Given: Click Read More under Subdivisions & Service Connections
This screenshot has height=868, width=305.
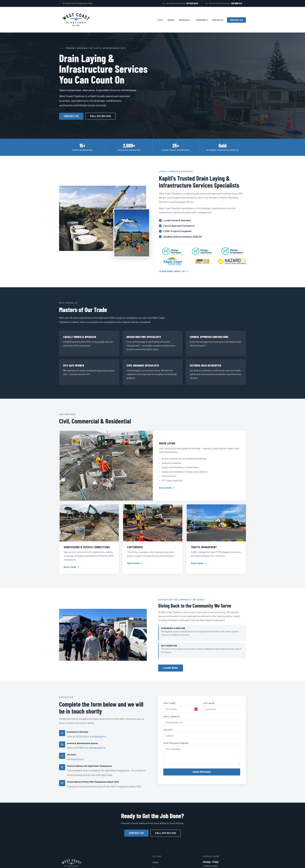Looking at the screenshot, I should pyautogui.click(x=71, y=567).
